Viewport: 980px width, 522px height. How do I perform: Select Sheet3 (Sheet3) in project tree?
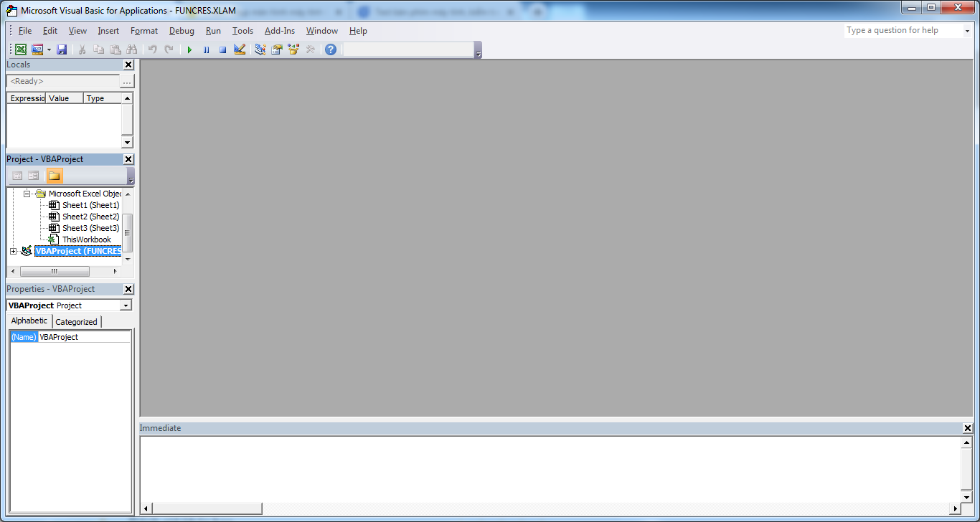coord(90,228)
